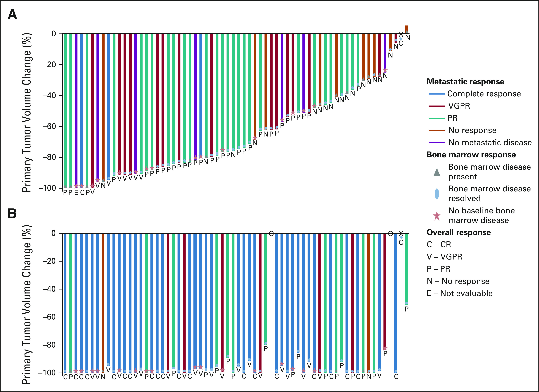Click the 'No metastatic disease' legend label

(490, 143)
